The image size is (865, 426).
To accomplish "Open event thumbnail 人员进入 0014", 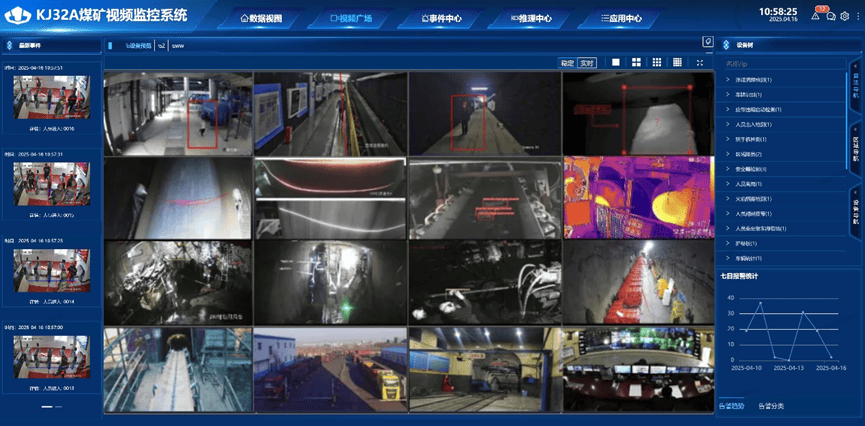I will [52, 270].
